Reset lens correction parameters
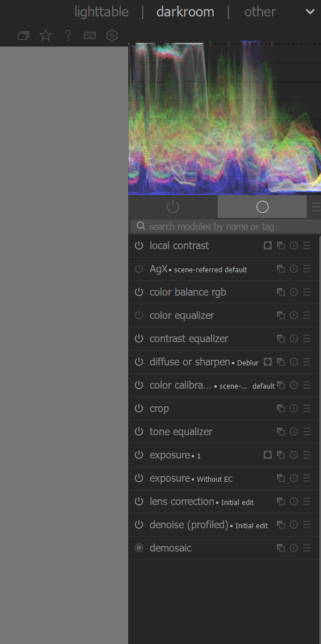The height and width of the screenshot is (644, 321). [294, 502]
